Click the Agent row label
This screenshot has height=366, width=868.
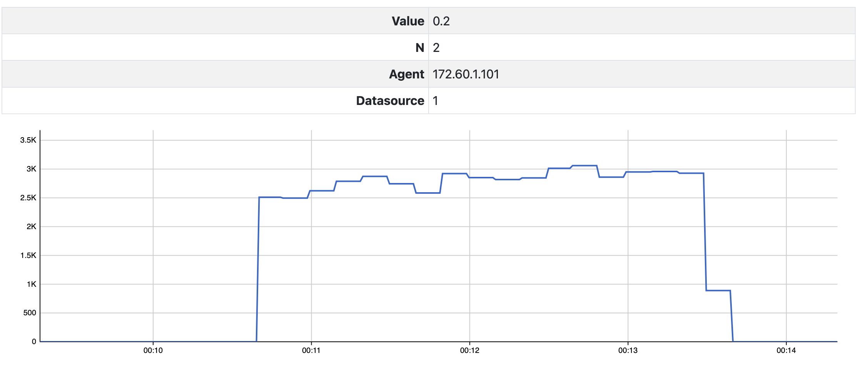click(x=406, y=74)
